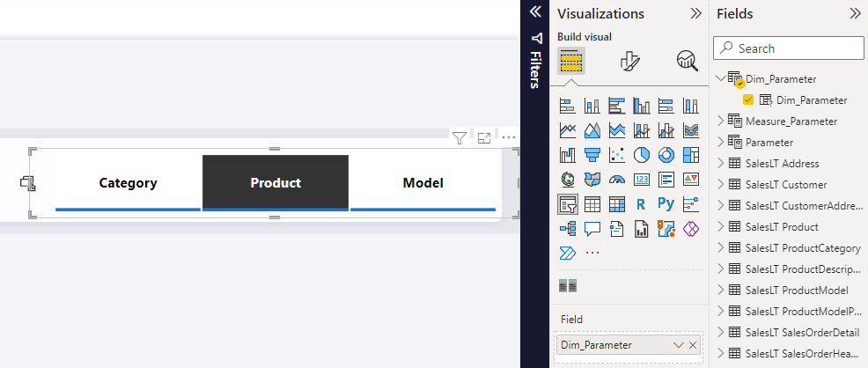The width and height of the screenshot is (868, 368).
Task: Select the stacked column chart visual
Action: coord(592,105)
